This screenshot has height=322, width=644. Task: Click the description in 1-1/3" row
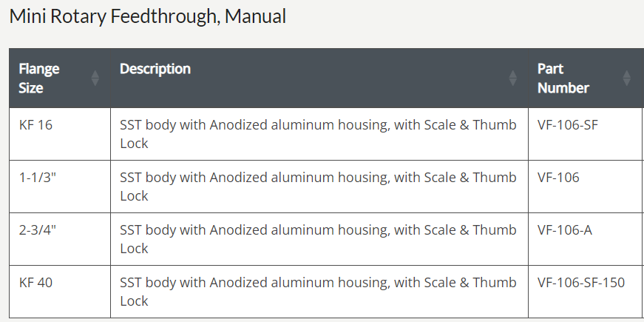(319, 187)
